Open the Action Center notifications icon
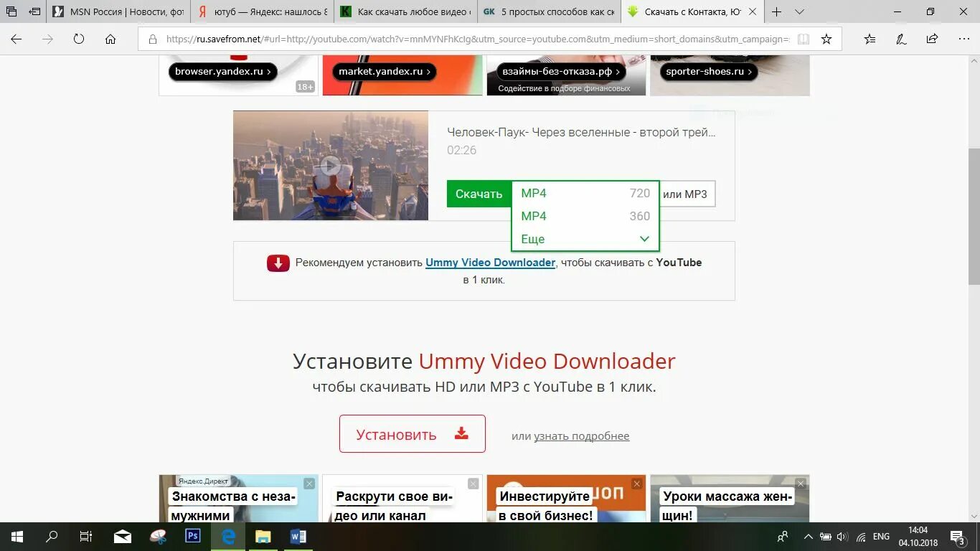 958,536
